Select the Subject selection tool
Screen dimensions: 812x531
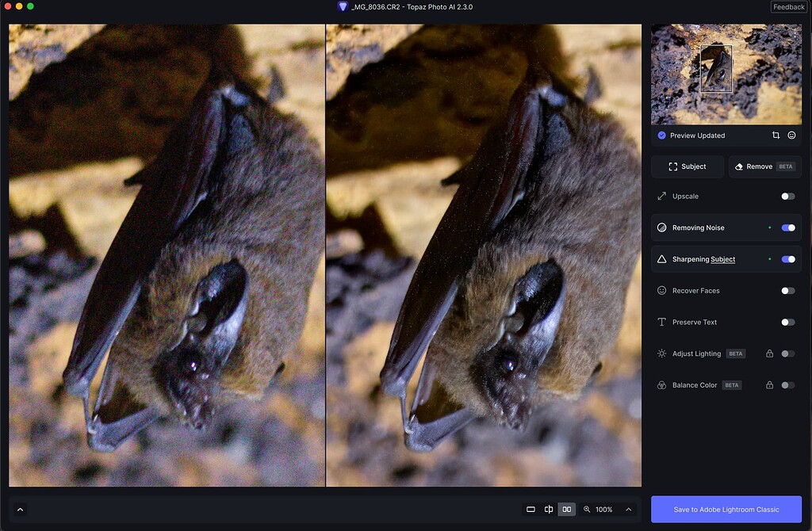point(687,166)
